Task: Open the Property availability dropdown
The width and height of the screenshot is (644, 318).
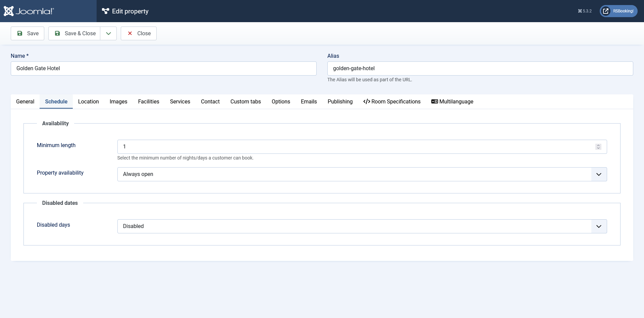Action: pyautogui.click(x=362, y=174)
